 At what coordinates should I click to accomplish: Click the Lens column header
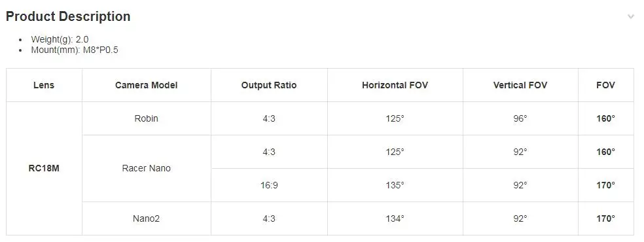click(x=44, y=85)
